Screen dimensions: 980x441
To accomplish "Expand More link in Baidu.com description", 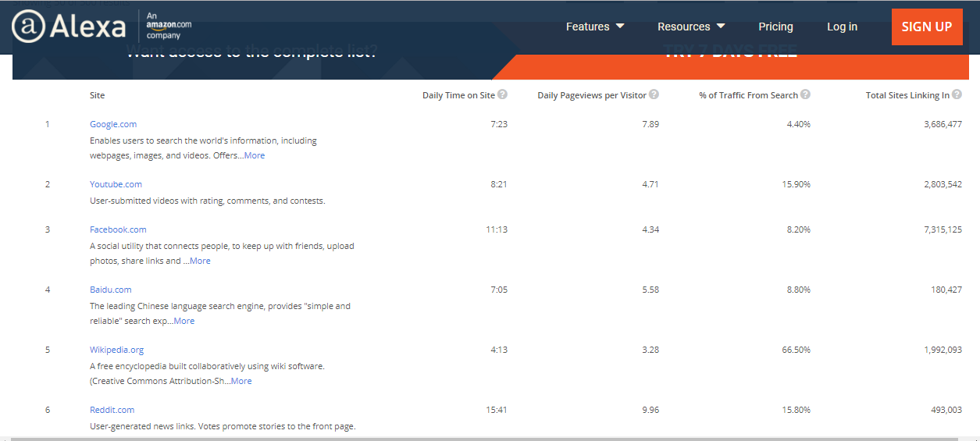I will (184, 321).
